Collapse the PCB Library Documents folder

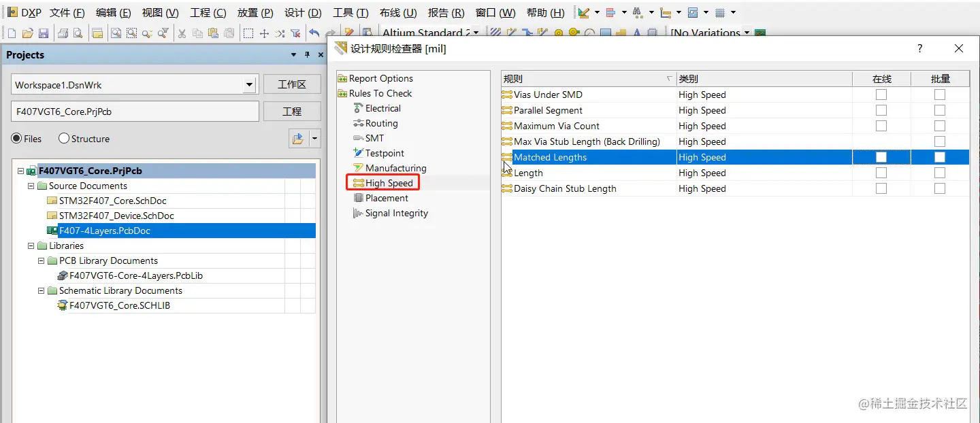pos(41,260)
